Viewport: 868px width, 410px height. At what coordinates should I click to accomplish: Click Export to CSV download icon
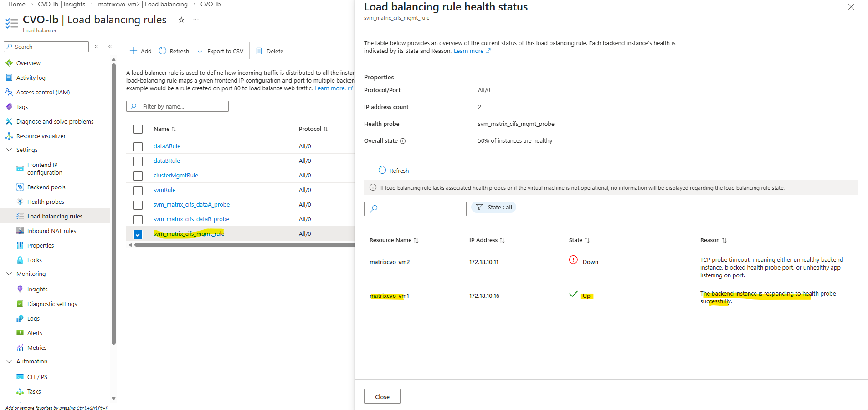coord(200,51)
